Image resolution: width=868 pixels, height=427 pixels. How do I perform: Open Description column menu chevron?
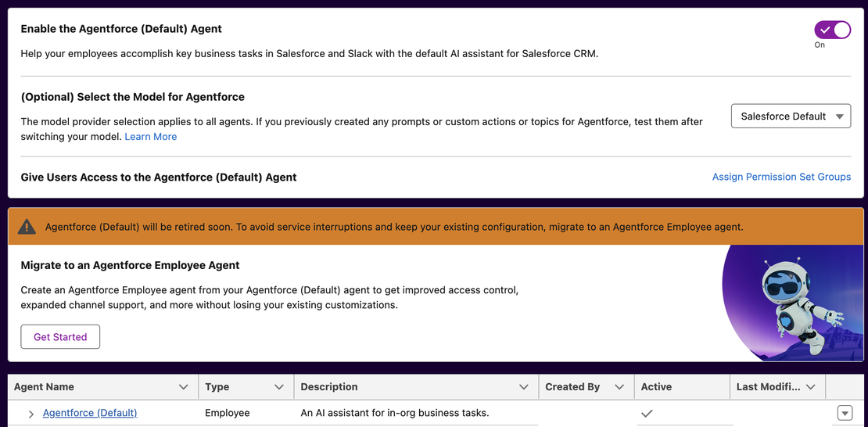click(x=524, y=387)
